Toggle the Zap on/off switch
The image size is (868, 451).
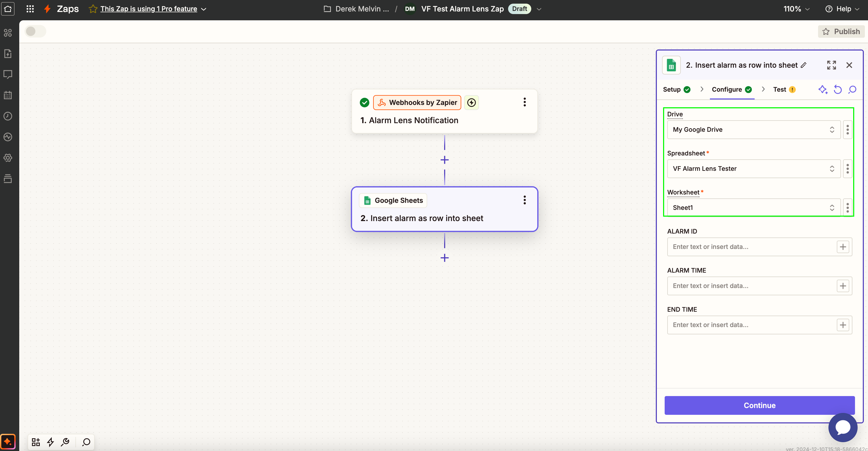35,31
